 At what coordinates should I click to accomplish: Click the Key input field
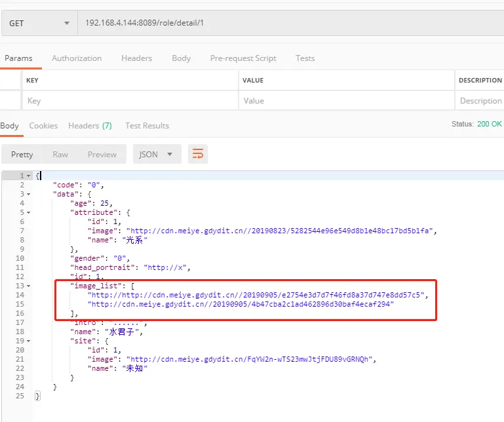(130, 101)
